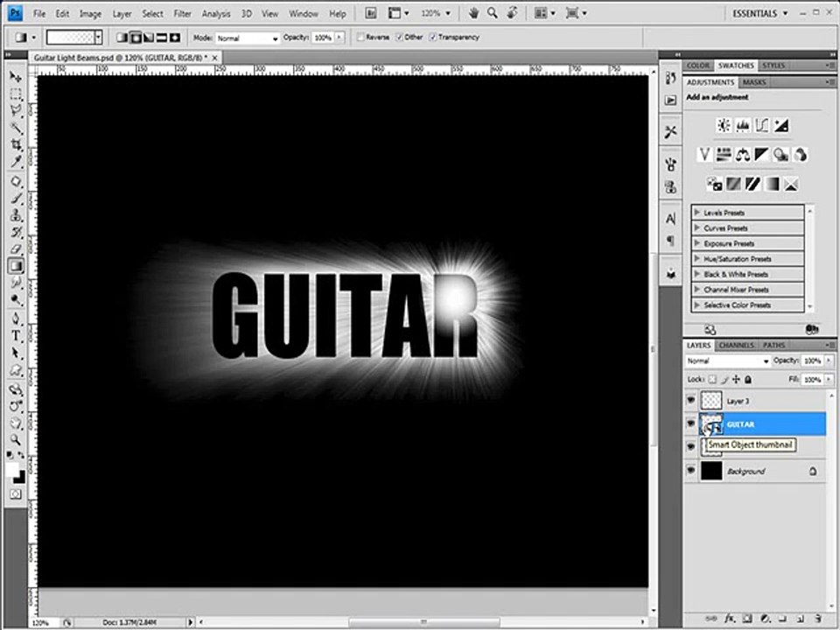Delete layer with the trash icon
Viewport: 840px width, 630px height.
(817, 619)
